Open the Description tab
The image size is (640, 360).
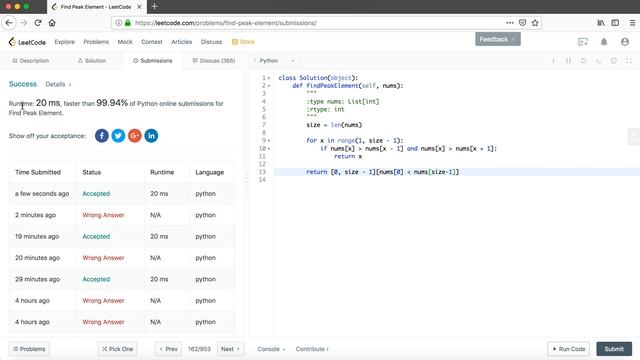(31, 60)
